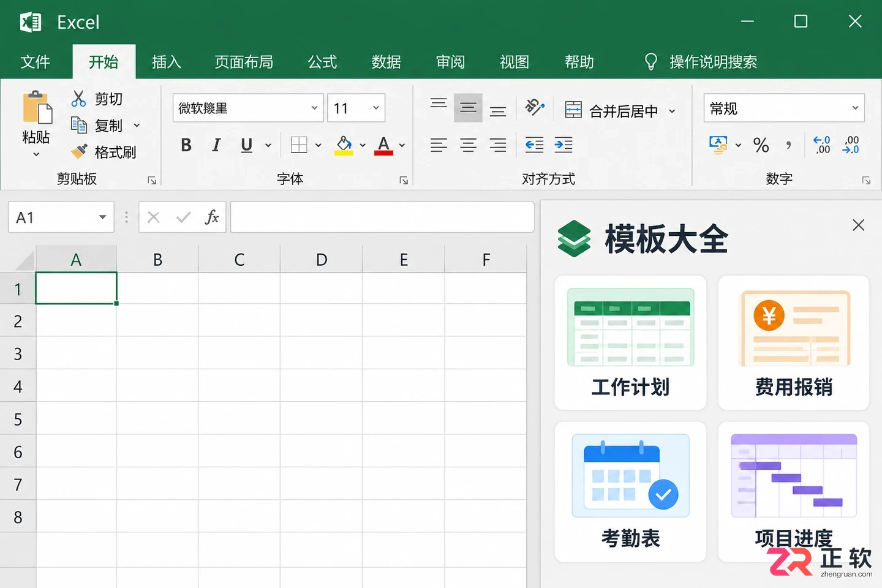Expand Paste options arrow
The height and width of the screenshot is (588, 882).
[x=36, y=154]
